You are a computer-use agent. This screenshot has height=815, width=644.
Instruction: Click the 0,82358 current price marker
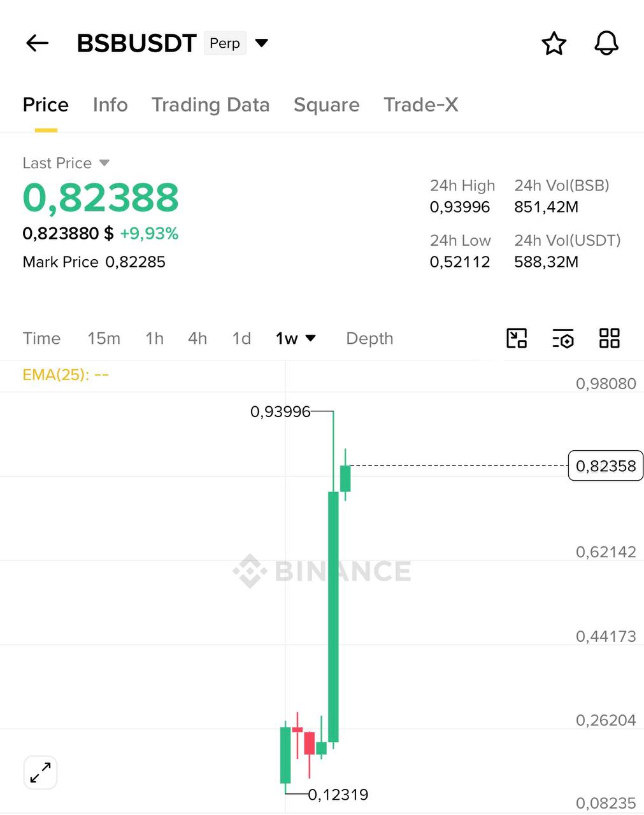point(605,466)
